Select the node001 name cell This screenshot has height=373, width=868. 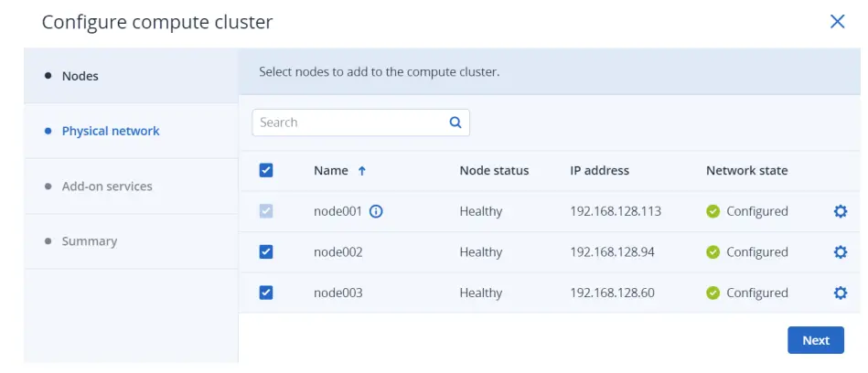tap(338, 211)
